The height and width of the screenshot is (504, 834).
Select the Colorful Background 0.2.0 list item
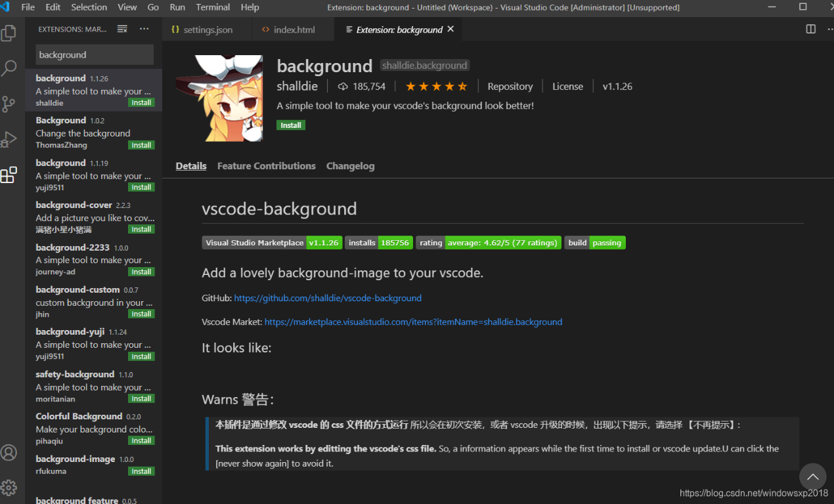pyautogui.click(x=93, y=429)
